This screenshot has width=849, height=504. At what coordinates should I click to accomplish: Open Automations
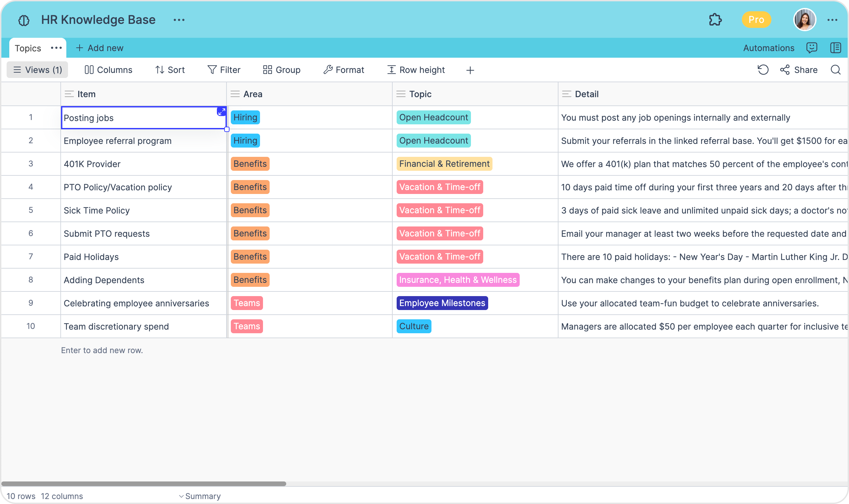click(x=768, y=48)
